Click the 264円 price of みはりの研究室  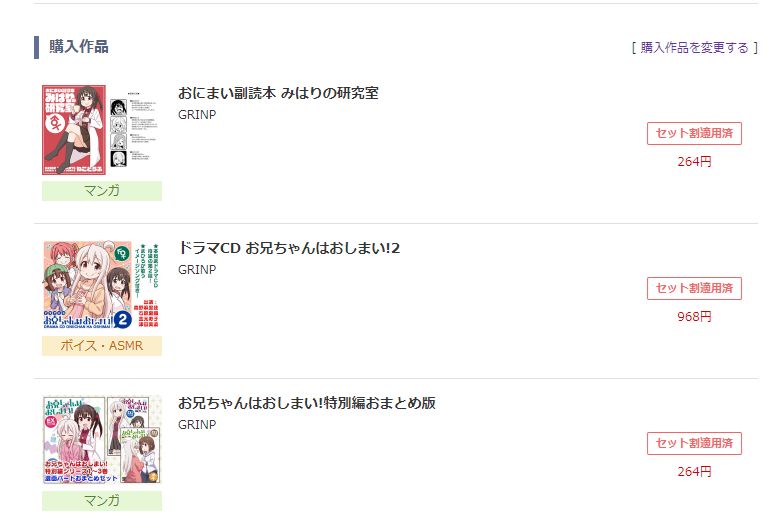(x=694, y=161)
